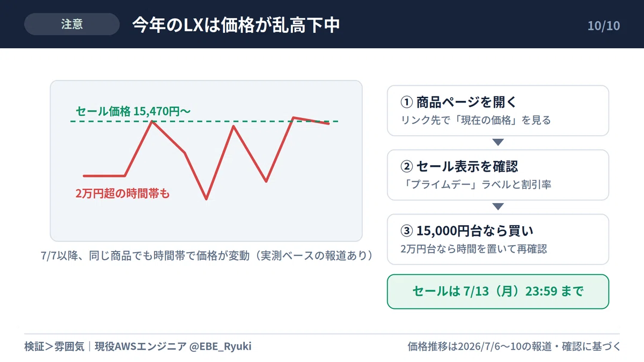The image size is (644, 362).
Task: Click the 2万円超の時間帯も red annotation
Action: point(122,194)
